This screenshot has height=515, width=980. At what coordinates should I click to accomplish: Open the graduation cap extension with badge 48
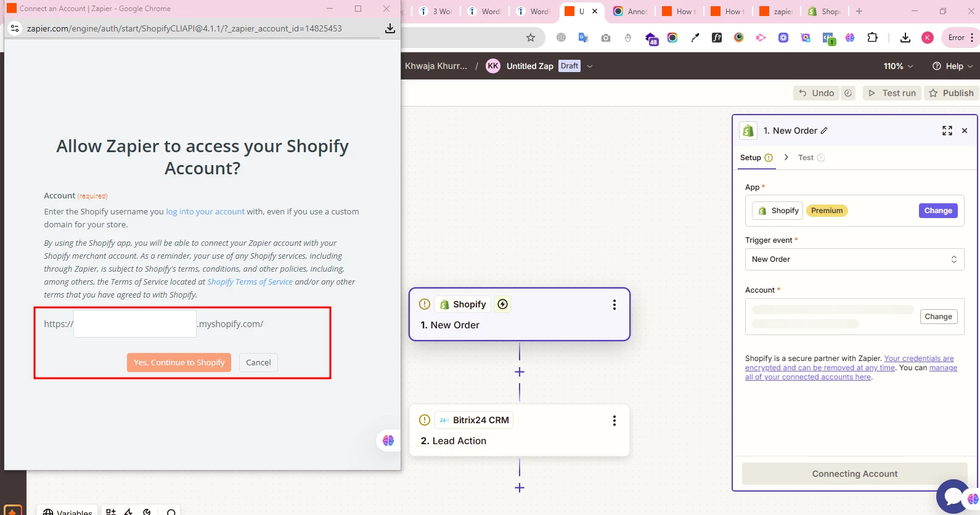coord(651,39)
